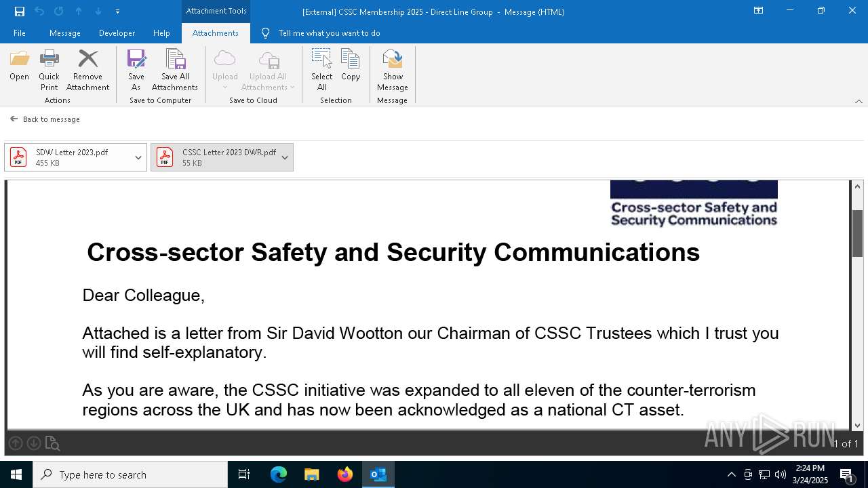The width and height of the screenshot is (868, 488).
Task: Quick Print the selected attachment
Action: pos(50,70)
